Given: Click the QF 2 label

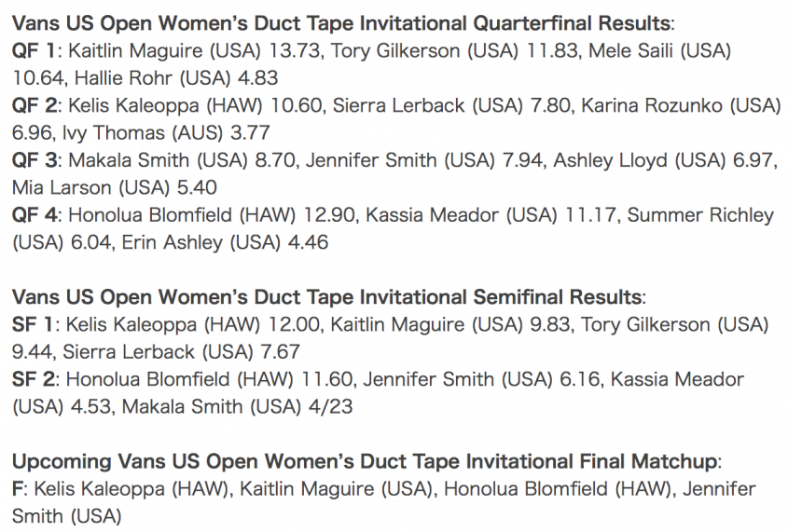Looking at the screenshot, I should click(x=35, y=105).
